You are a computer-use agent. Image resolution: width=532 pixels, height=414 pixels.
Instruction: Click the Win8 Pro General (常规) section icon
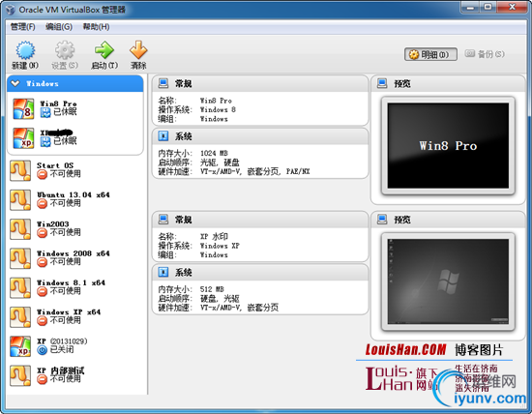[x=163, y=83]
